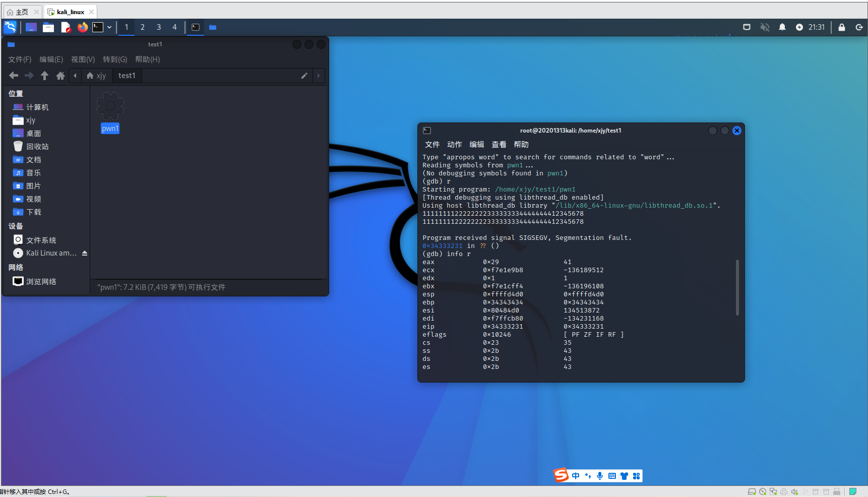Launch the text editor from the top panel
Screen dimensions: 868x497
click(66, 27)
